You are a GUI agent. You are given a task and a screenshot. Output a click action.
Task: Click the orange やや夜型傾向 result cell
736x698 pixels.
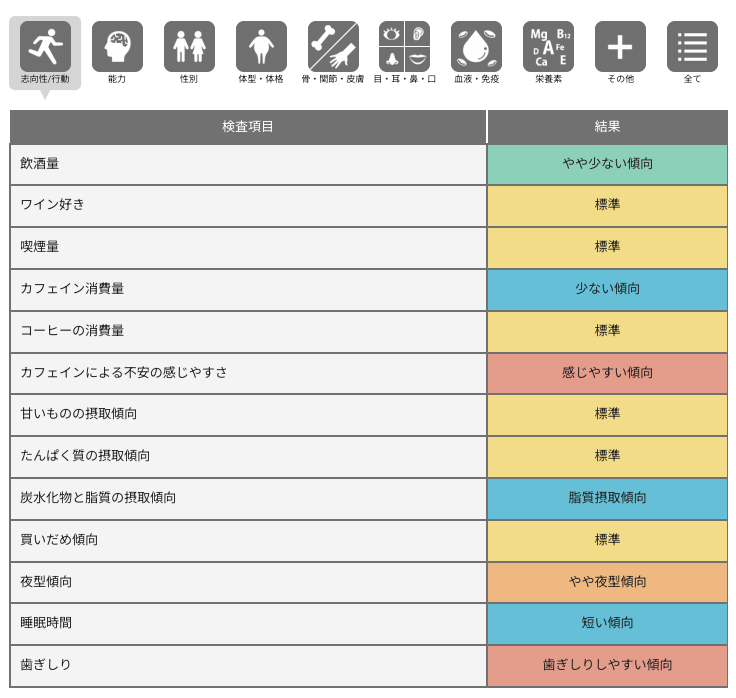pos(607,582)
